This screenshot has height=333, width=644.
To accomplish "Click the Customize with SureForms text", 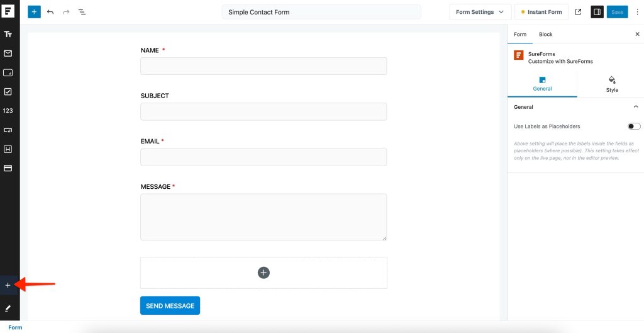I will coord(560,61).
